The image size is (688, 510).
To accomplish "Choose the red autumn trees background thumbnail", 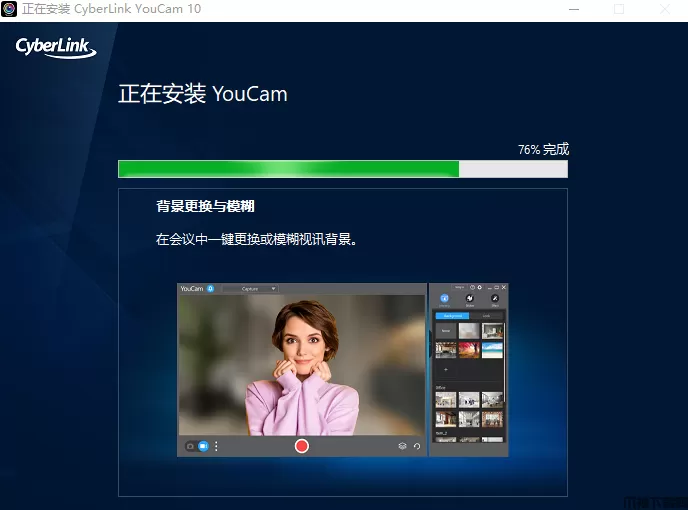I will point(469,350).
